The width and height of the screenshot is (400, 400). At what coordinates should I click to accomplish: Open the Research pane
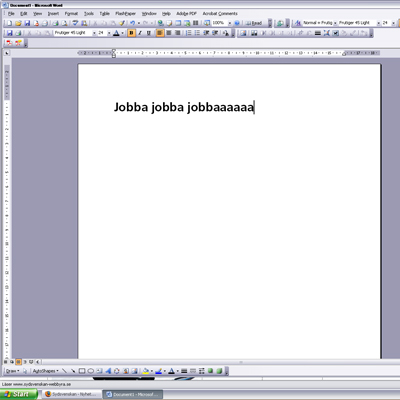[84, 23]
